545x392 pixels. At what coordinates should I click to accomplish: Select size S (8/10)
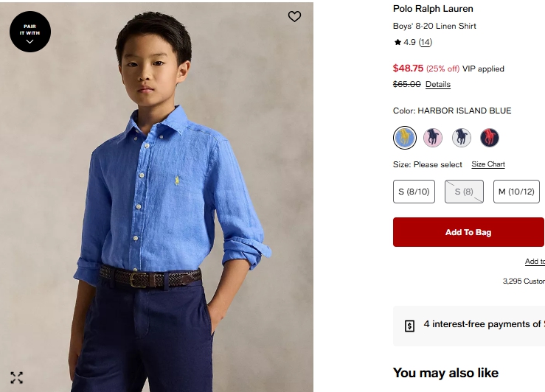click(414, 192)
